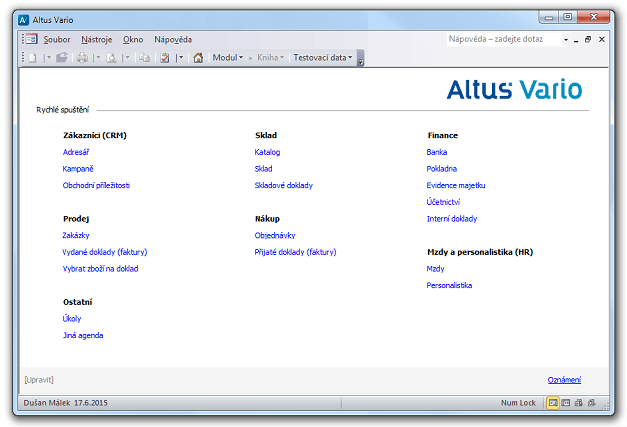Click the form icon left of Soubor

(31, 39)
